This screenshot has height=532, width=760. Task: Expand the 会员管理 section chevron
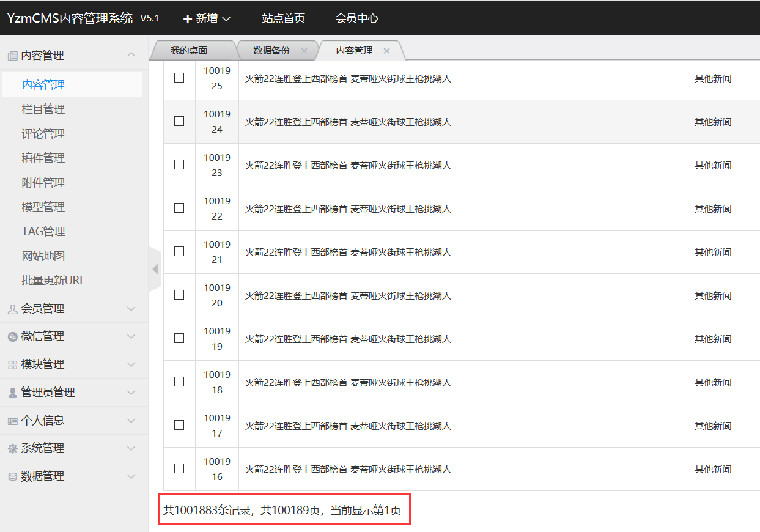[131, 309]
